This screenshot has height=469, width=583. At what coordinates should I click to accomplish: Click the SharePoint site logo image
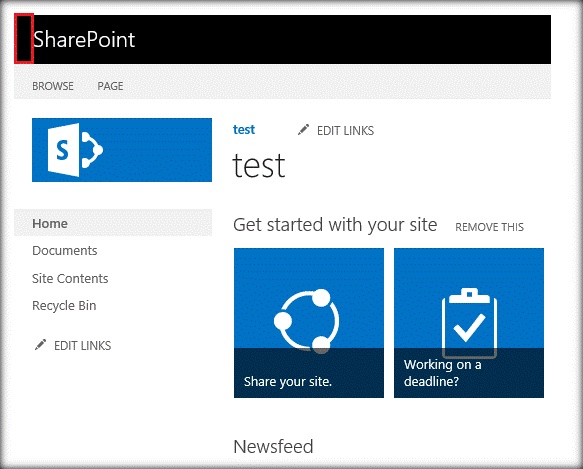click(x=122, y=150)
